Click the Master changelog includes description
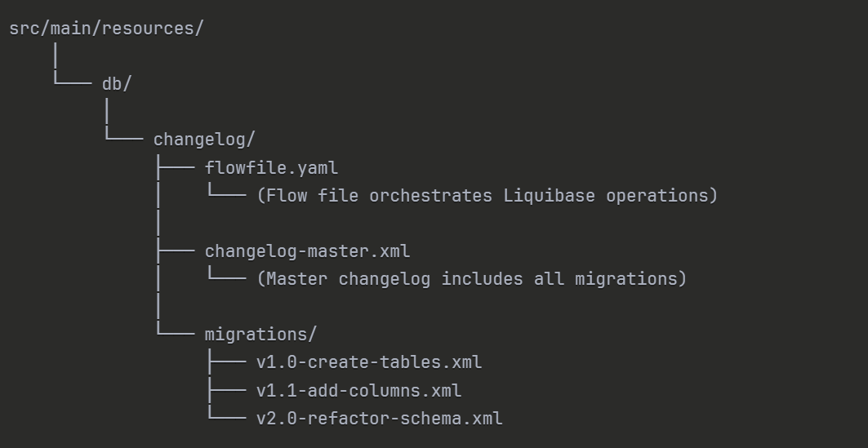 click(x=471, y=279)
